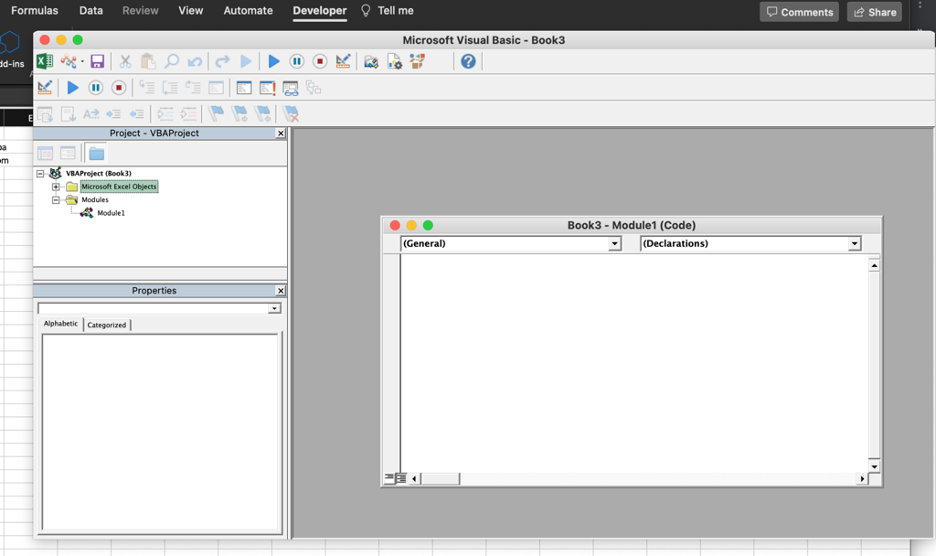The height and width of the screenshot is (556, 936).
Task: Click the Step Into debug icon
Action: click(147, 88)
